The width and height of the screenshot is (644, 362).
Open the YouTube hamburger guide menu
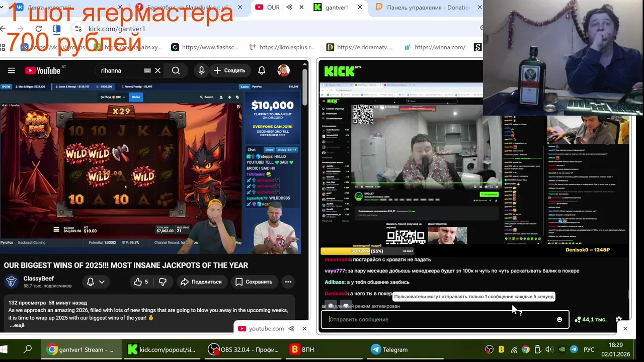click(x=11, y=71)
